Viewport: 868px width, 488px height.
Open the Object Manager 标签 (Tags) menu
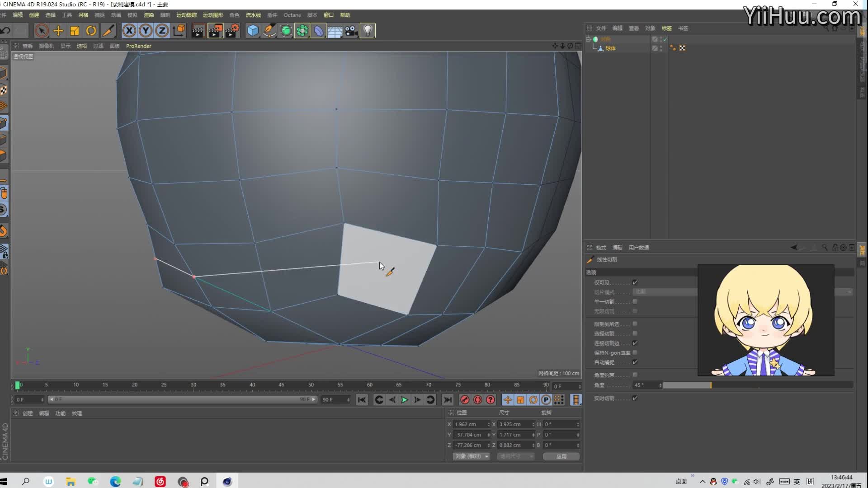tap(666, 28)
